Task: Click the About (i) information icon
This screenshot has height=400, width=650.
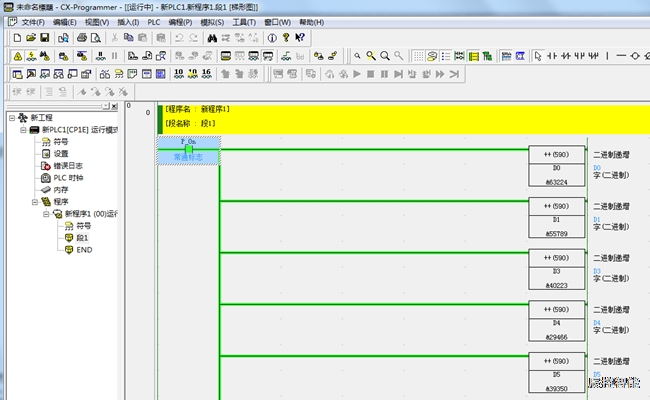Action: click(271, 37)
